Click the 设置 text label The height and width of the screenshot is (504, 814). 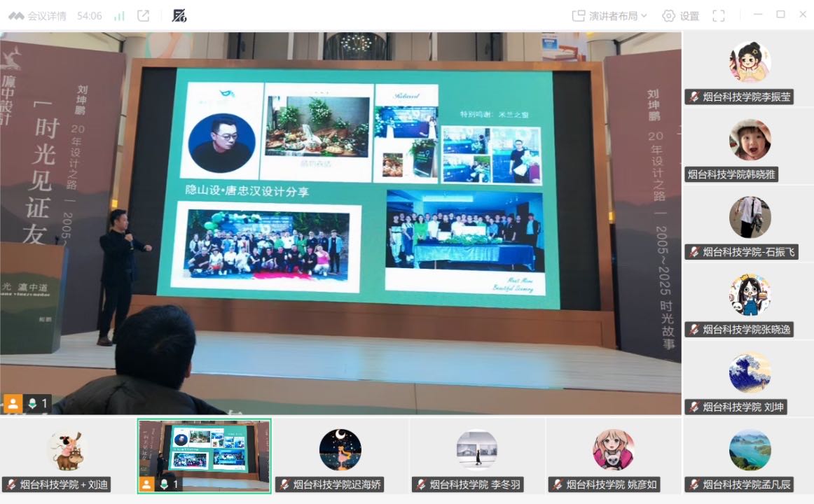point(689,16)
